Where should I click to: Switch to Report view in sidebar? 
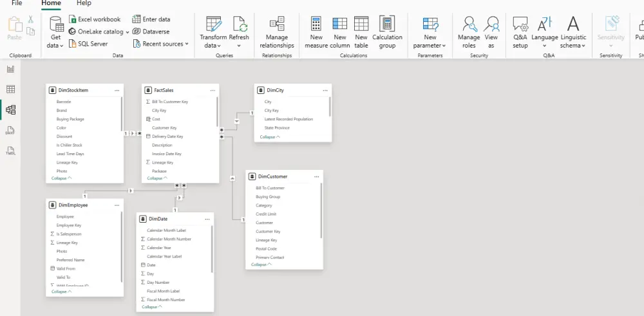click(11, 69)
